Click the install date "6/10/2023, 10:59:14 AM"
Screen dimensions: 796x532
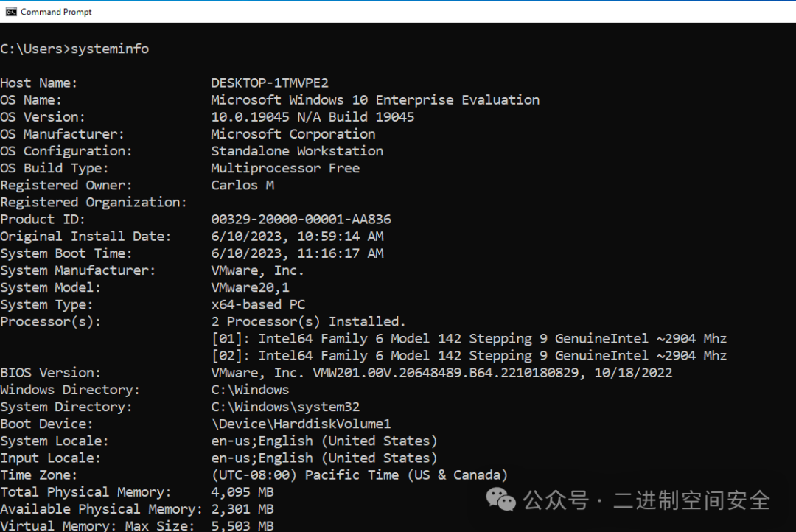pyautogui.click(x=298, y=237)
